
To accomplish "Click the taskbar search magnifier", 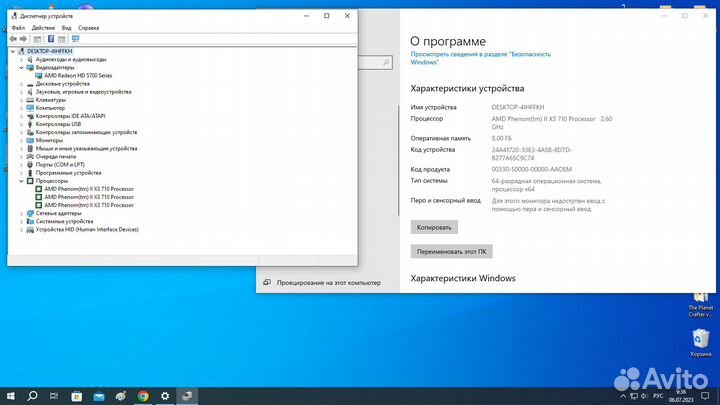I will point(32,396).
